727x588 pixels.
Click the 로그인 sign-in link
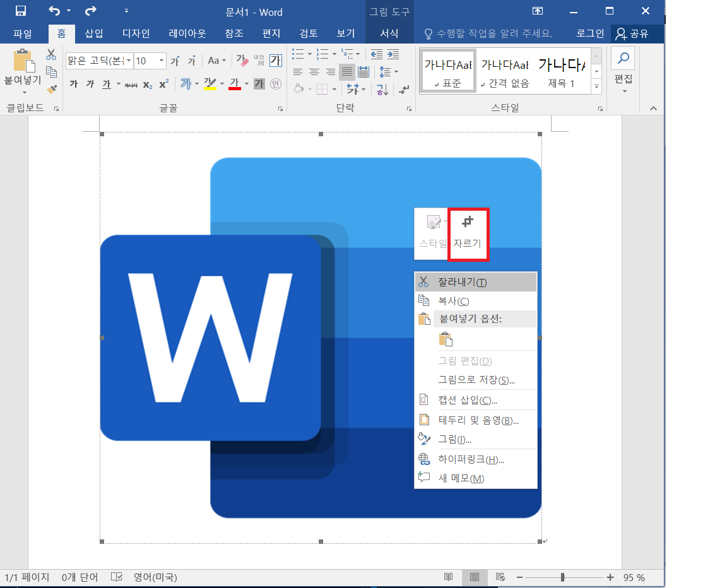tap(590, 33)
